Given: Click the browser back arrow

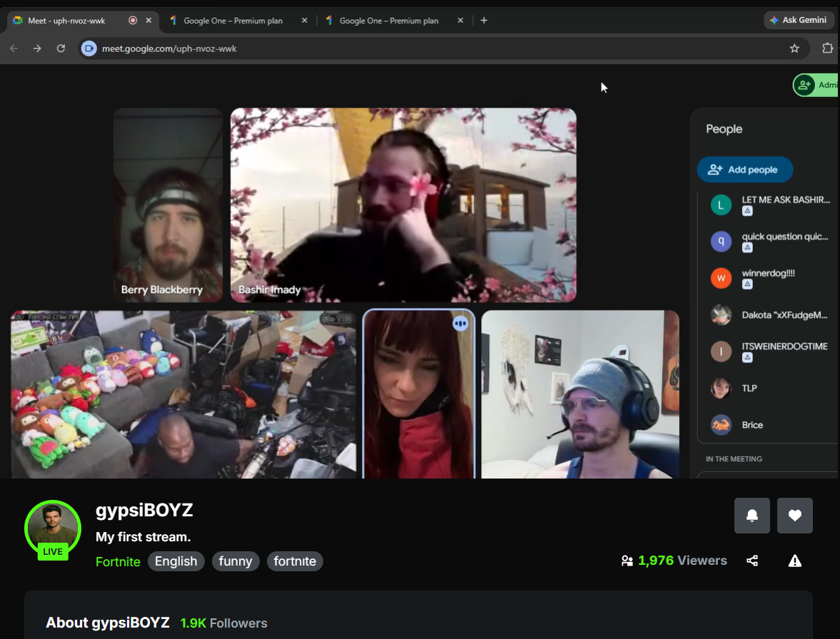Looking at the screenshot, I should (x=14, y=48).
